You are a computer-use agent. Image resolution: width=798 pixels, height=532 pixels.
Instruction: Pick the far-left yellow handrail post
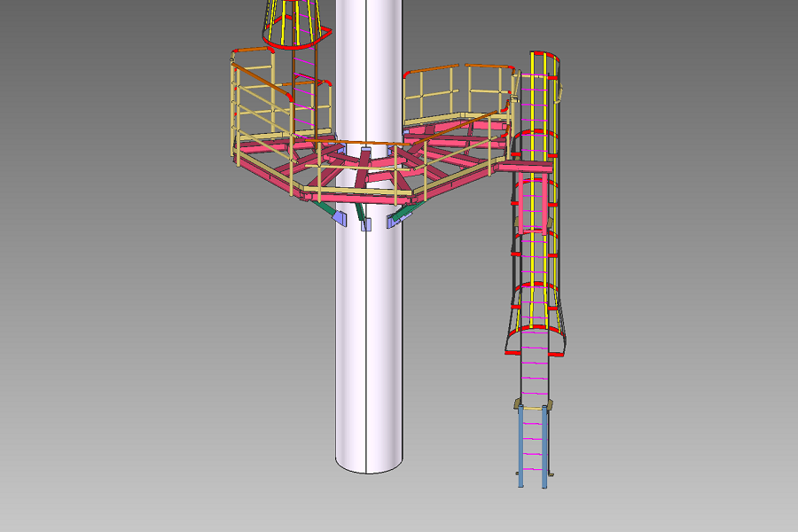tap(234, 111)
